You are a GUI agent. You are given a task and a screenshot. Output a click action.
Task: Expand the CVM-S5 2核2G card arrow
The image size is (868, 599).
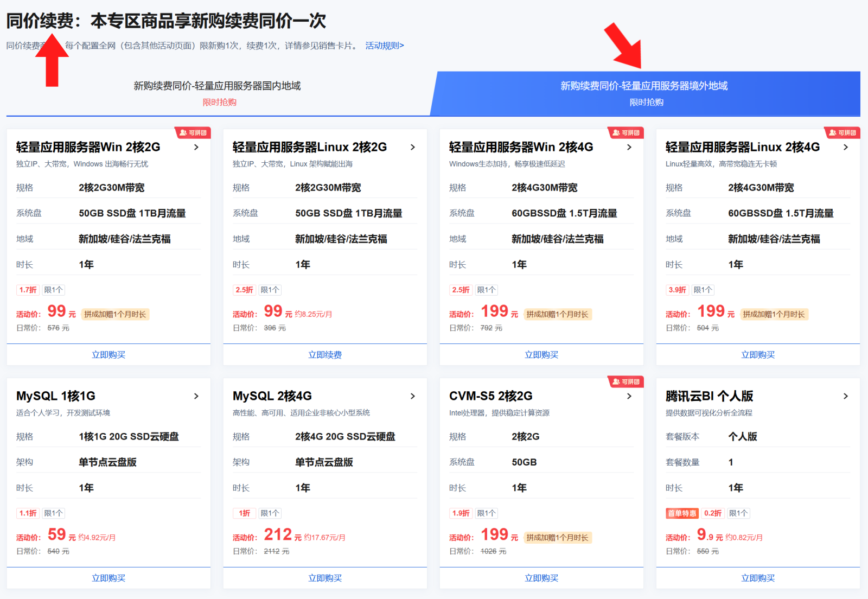[629, 396]
